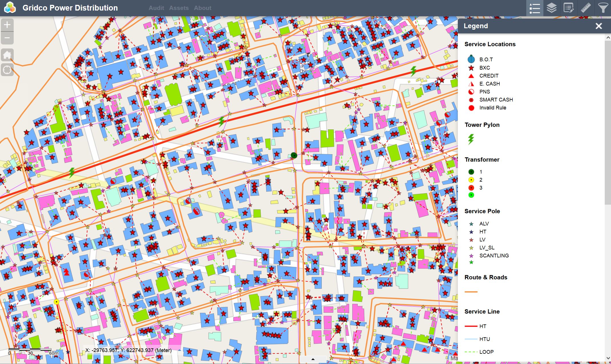Click the 'SMART CASH' legend label

(496, 100)
